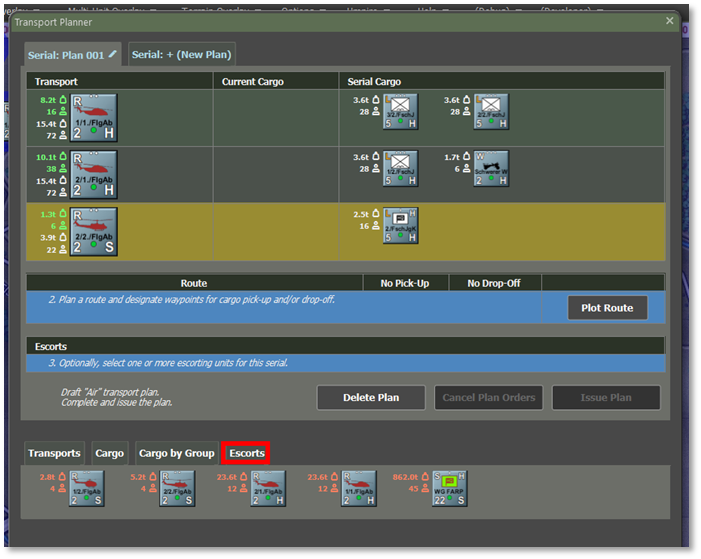Open the Cargo by Group tab
Viewport: 701px width, 559px height.
click(x=176, y=453)
